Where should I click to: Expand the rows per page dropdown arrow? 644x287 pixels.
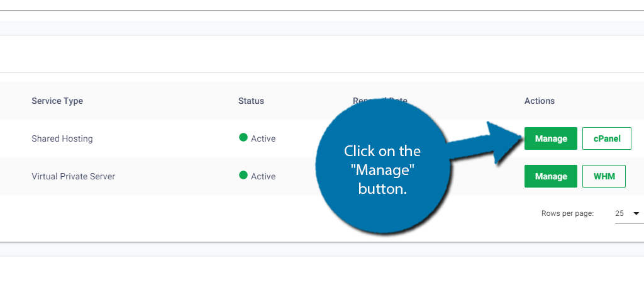[636, 213]
